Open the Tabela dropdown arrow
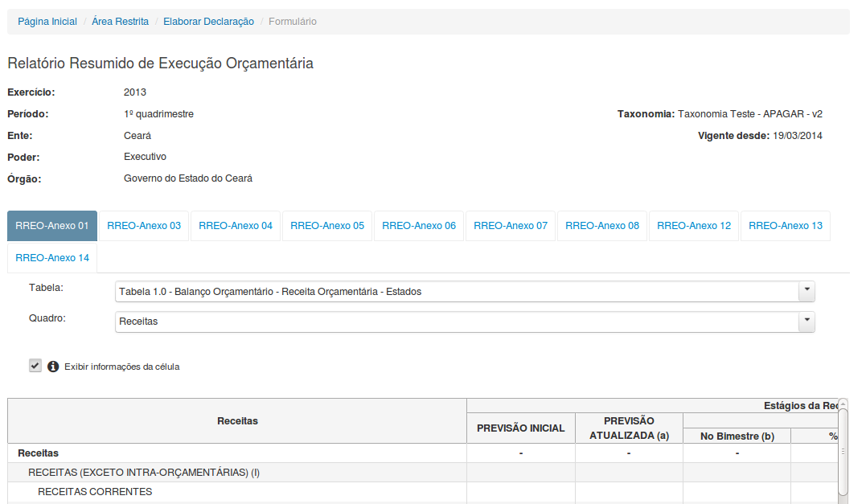 click(806, 291)
